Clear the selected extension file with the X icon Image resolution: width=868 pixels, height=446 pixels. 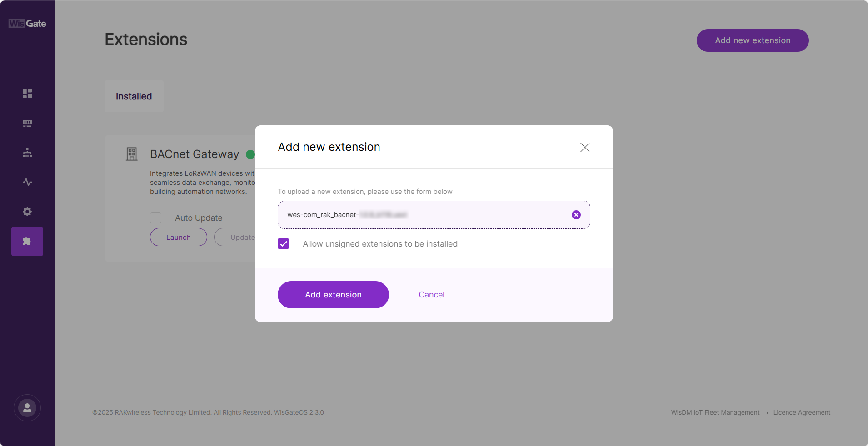(x=576, y=214)
